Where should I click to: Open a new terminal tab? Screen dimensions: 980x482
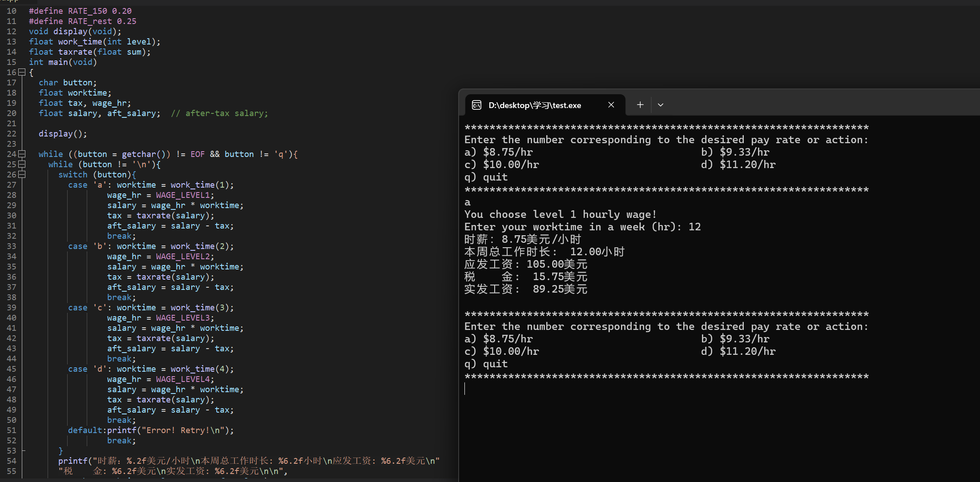pyautogui.click(x=640, y=105)
